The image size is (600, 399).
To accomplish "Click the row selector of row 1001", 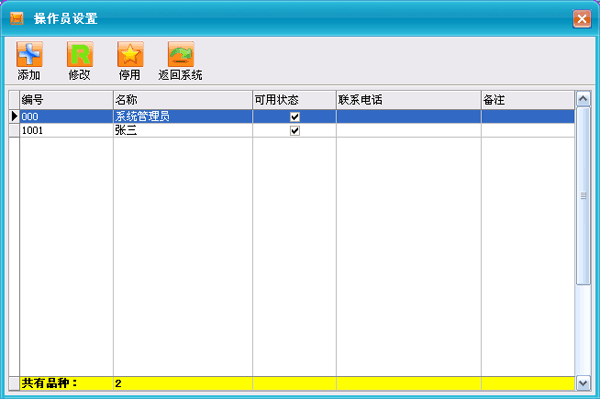I will (x=14, y=130).
